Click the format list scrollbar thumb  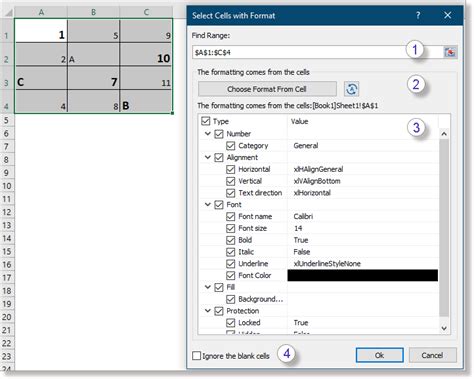coord(444,228)
